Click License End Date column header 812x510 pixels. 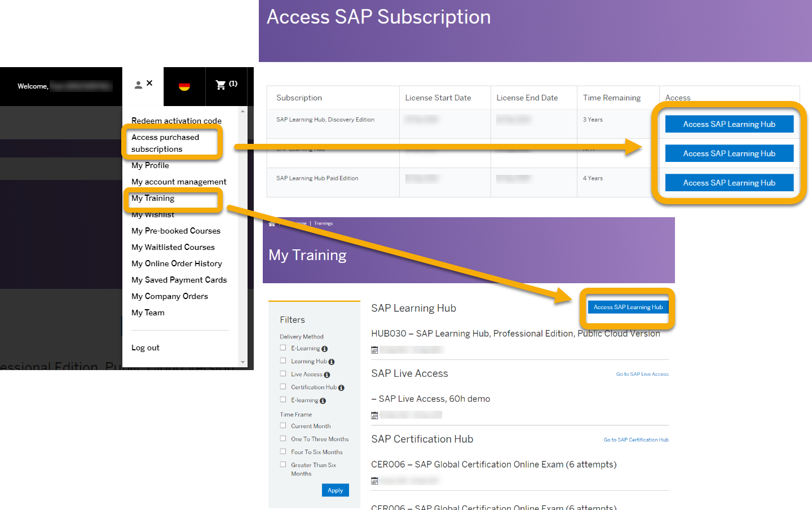pyautogui.click(x=527, y=98)
